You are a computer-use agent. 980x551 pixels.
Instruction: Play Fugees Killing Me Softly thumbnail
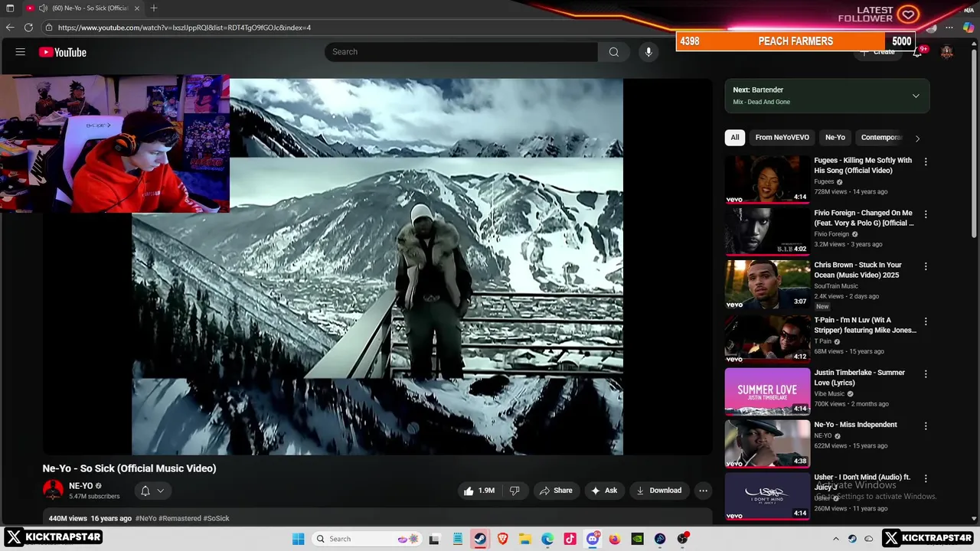coord(767,179)
